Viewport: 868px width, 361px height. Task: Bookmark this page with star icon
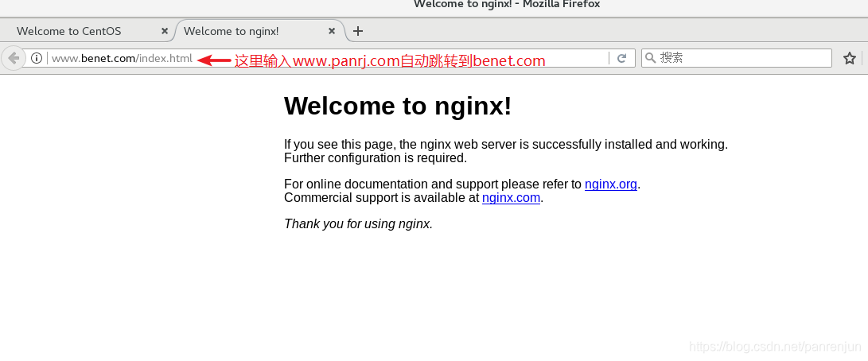coord(849,58)
